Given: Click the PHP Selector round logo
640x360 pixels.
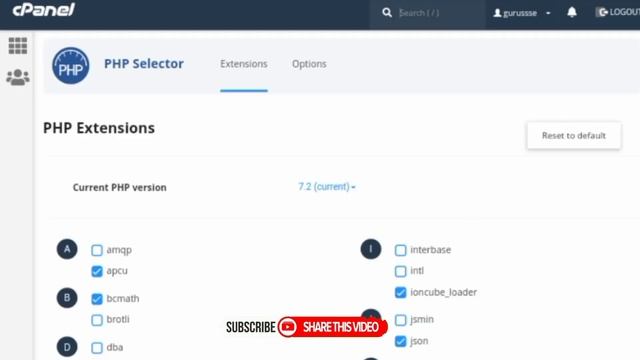Looking at the screenshot, I should click(71, 66).
